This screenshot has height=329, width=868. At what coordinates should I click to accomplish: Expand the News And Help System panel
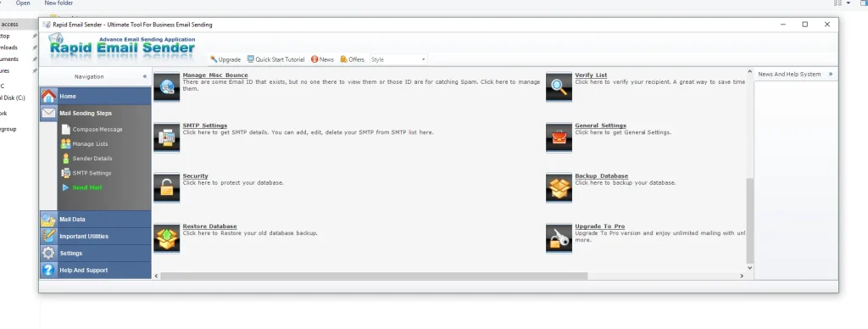pyautogui.click(x=831, y=74)
